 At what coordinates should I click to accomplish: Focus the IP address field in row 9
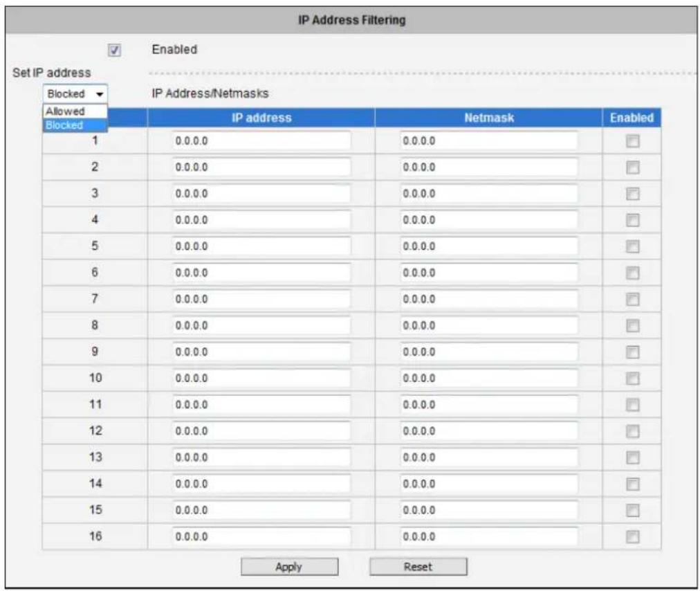pyautogui.click(x=261, y=352)
